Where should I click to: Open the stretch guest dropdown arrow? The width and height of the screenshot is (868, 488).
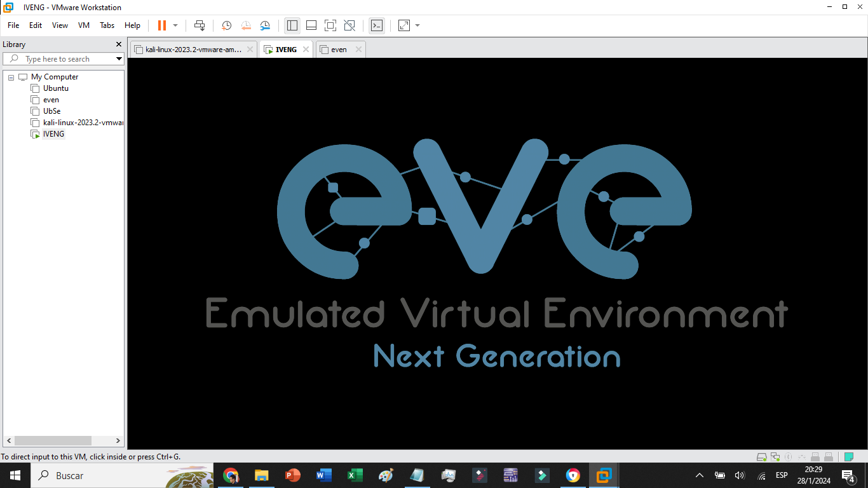pos(417,25)
